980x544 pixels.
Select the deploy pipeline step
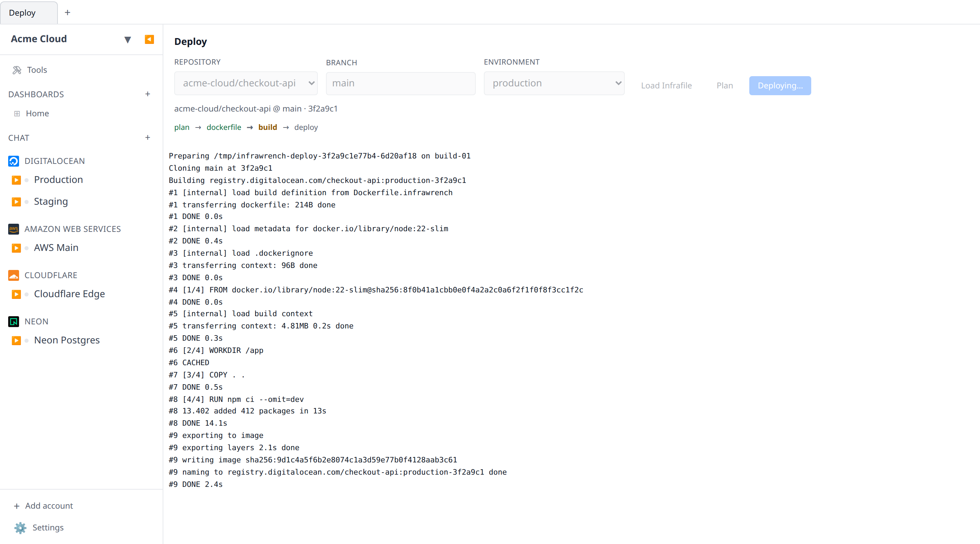click(306, 128)
